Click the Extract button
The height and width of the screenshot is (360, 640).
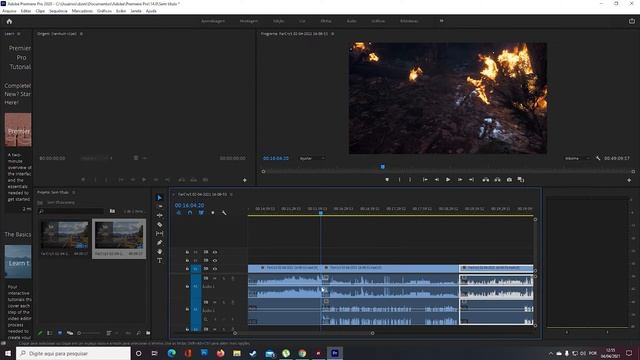coord(497,180)
